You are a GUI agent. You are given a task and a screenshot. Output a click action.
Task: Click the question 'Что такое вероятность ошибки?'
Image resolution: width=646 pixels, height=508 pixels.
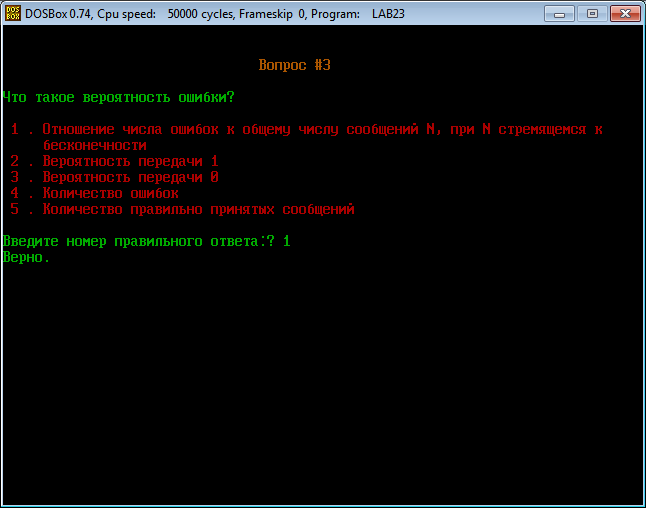(119, 97)
